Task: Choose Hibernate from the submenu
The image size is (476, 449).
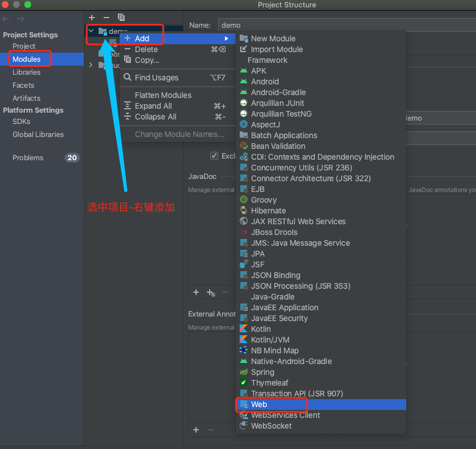Action: coord(321,211)
